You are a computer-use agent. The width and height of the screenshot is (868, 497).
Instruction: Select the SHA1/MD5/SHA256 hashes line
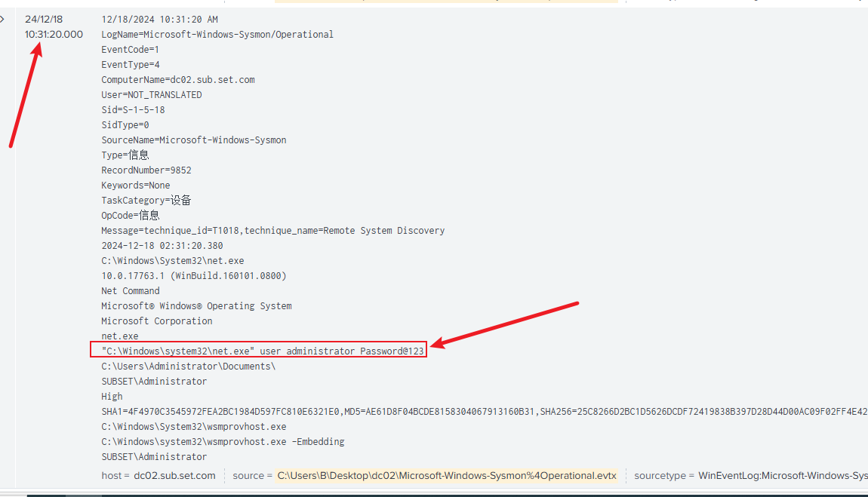(485, 411)
